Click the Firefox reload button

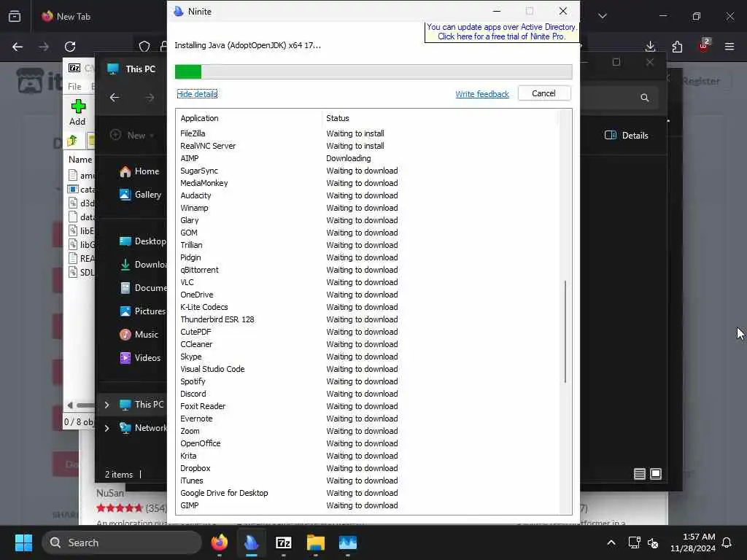tap(70, 47)
